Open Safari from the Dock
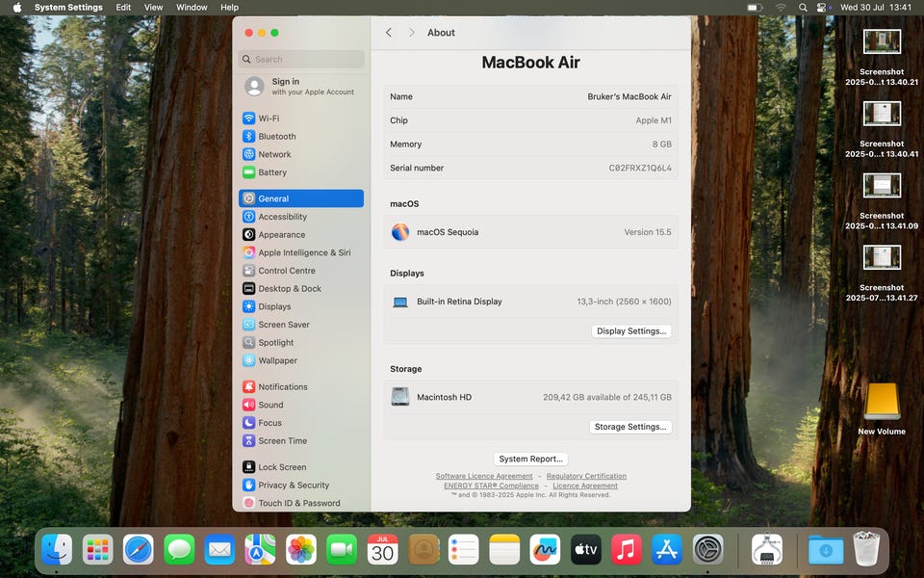 point(138,550)
